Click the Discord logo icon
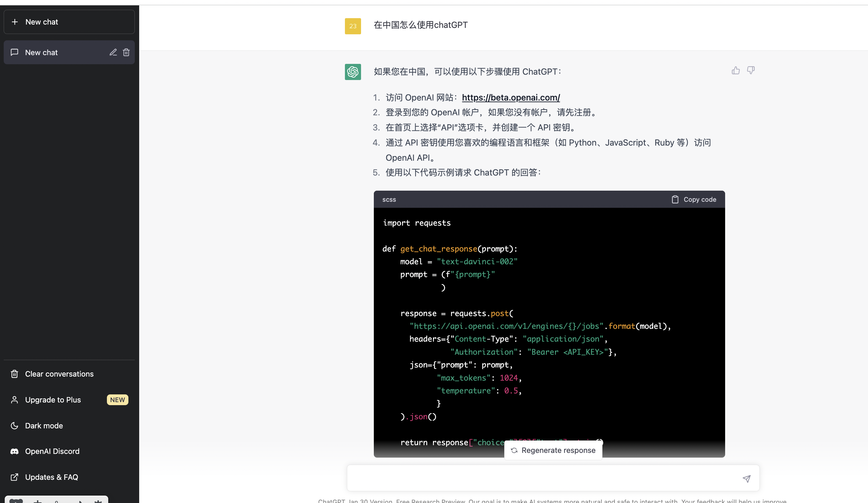This screenshot has height=503, width=868. click(x=14, y=451)
